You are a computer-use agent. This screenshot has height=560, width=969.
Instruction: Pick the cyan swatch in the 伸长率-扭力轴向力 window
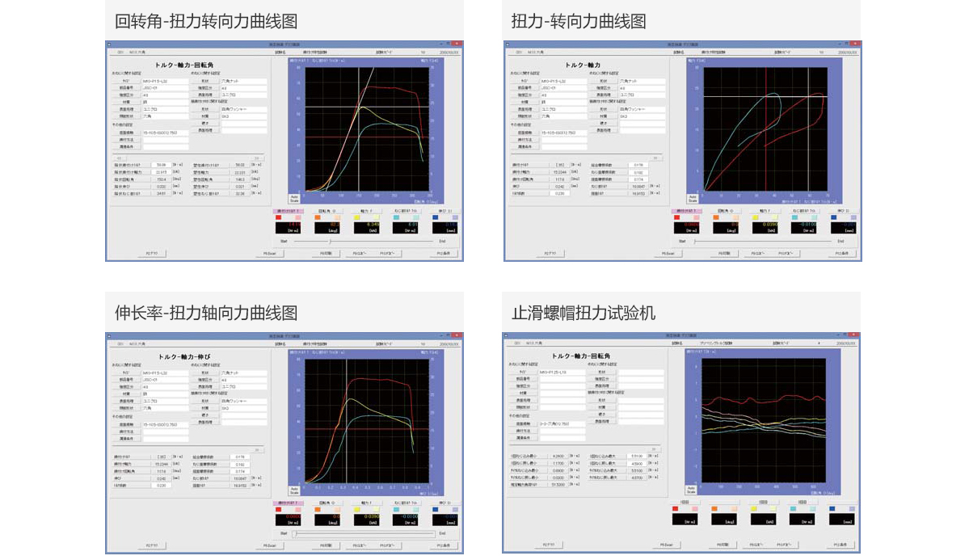tap(396, 510)
